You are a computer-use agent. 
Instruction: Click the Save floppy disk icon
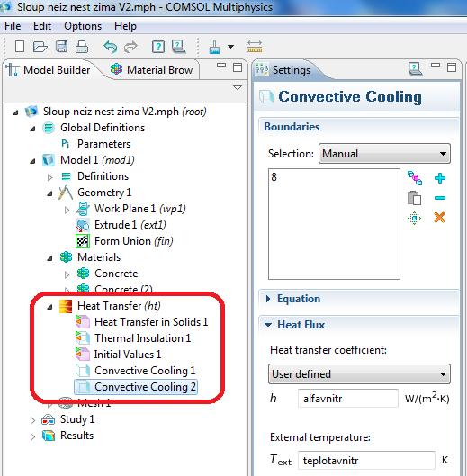pyautogui.click(x=61, y=47)
